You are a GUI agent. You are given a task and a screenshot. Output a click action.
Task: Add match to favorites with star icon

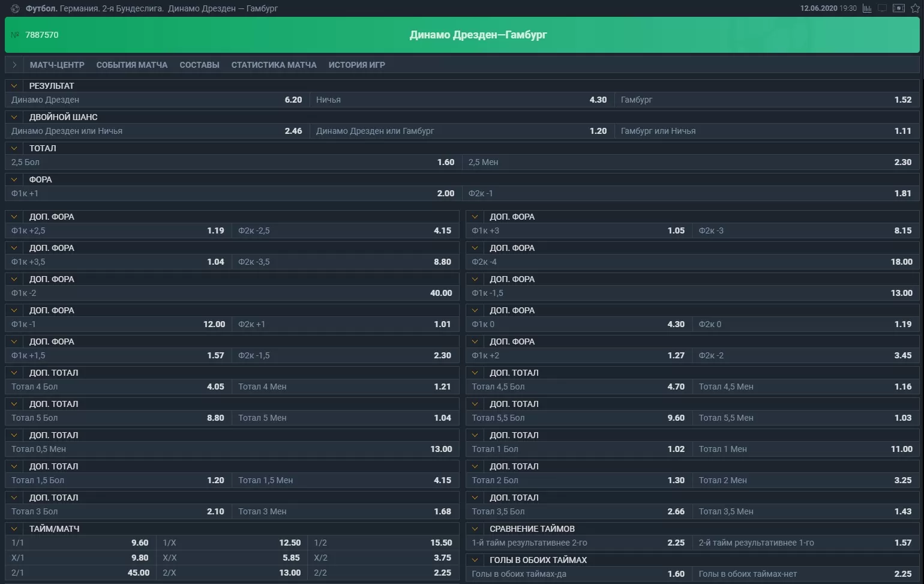[915, 8]
